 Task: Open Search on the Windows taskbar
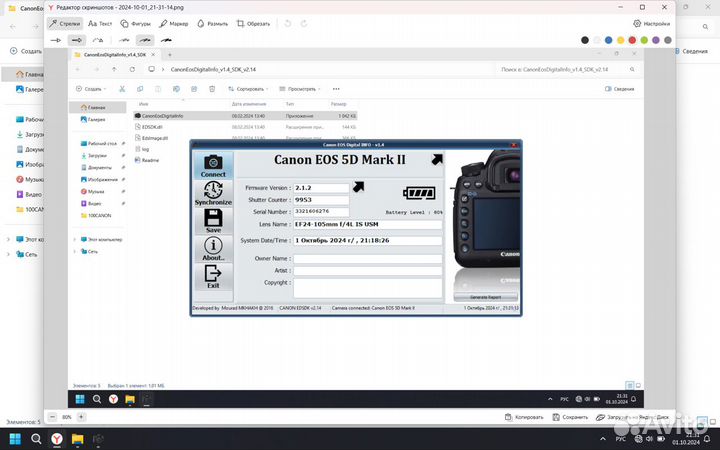[36, 439]
